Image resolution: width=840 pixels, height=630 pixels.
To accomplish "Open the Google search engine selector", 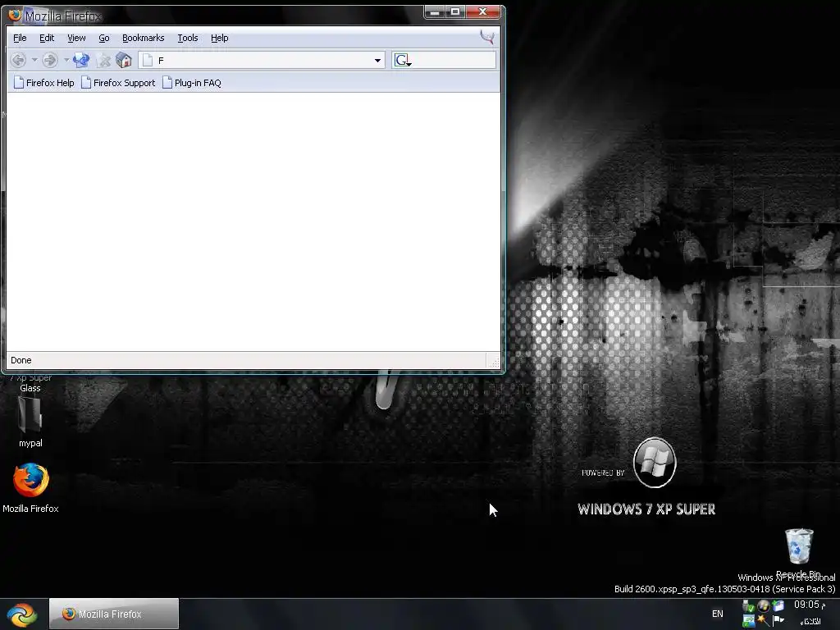I will click(402, 61).
